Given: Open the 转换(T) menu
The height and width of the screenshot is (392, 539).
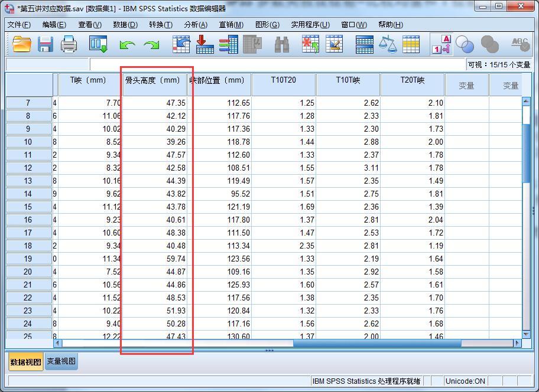Looking at the screenshot, I should tap(161, 25).
